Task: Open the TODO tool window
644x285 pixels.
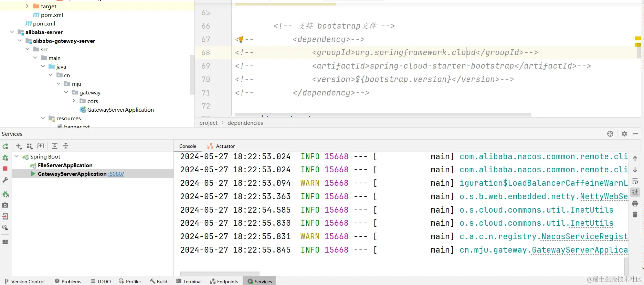Action: point(101,281)
